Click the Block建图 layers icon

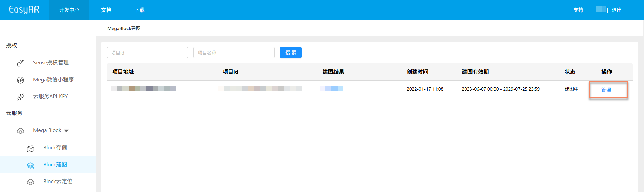click(31, 165)
